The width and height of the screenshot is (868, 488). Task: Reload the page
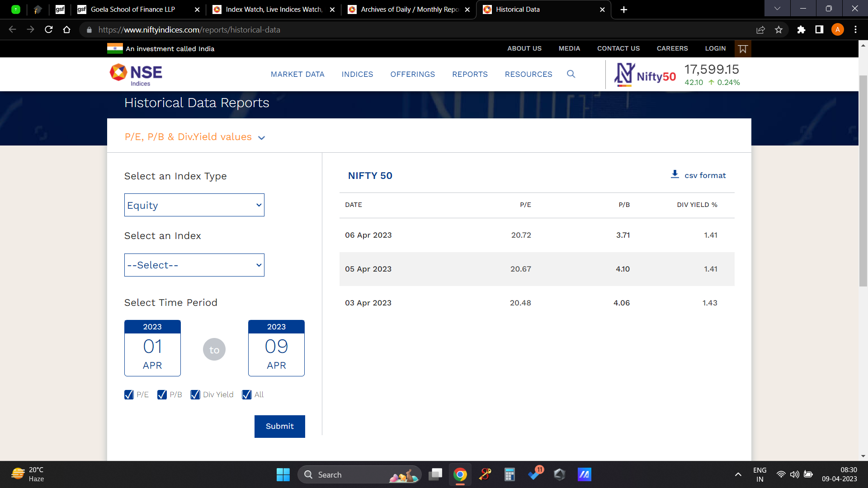49,30
